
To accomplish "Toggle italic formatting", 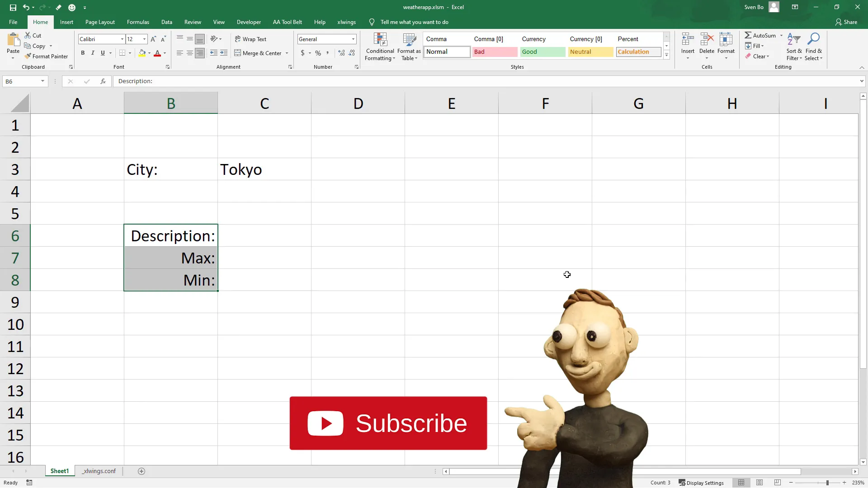I will 92,53.
